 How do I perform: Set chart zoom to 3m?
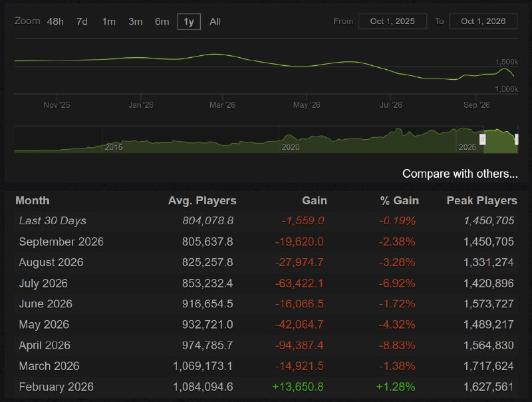click(x=136, y=22)
